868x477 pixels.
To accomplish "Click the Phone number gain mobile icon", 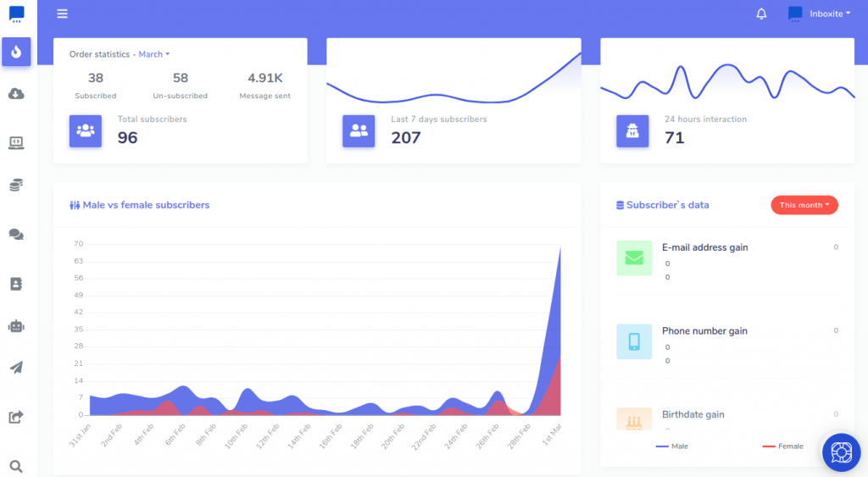I will tap(634, 341).
